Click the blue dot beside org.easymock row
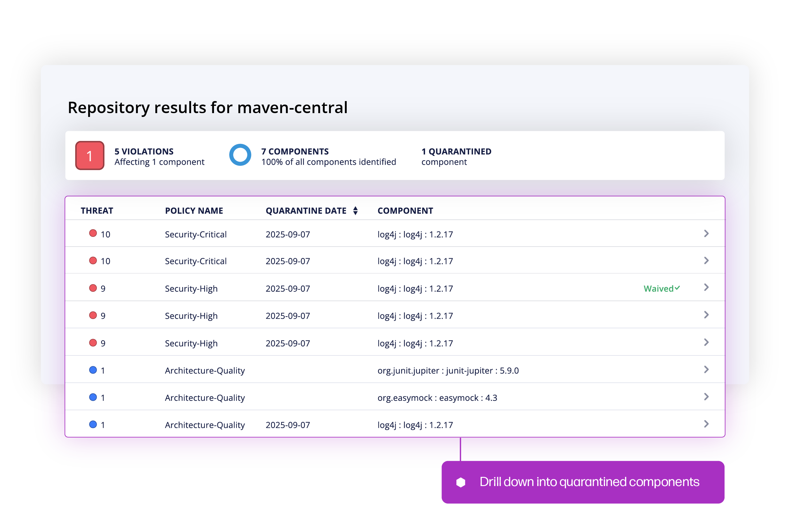Image resolution: width=787 pixels, height=532 pixels. (93, 397)
